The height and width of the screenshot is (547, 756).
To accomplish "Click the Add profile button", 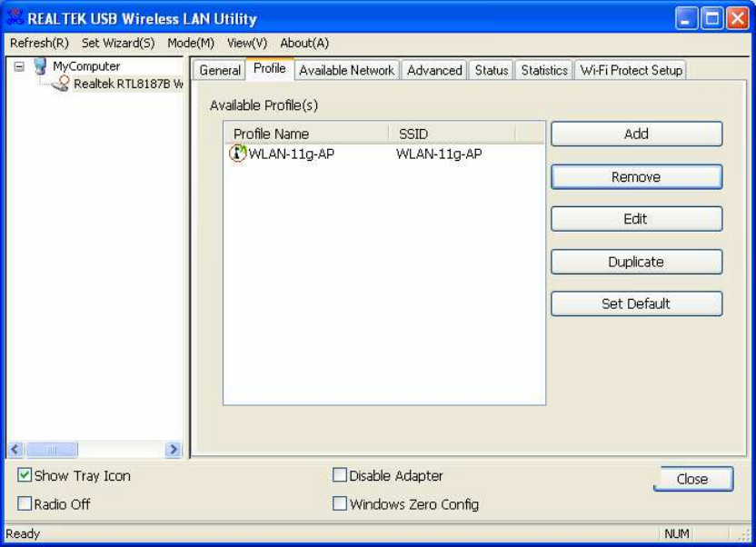I will point(636,134).
